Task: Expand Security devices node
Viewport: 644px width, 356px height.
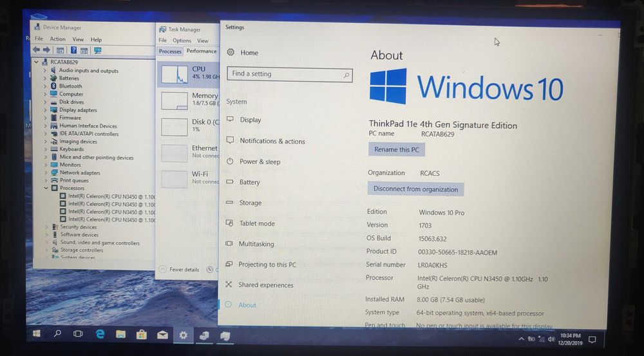Action: pyautogui.click(x=46, y=227)
